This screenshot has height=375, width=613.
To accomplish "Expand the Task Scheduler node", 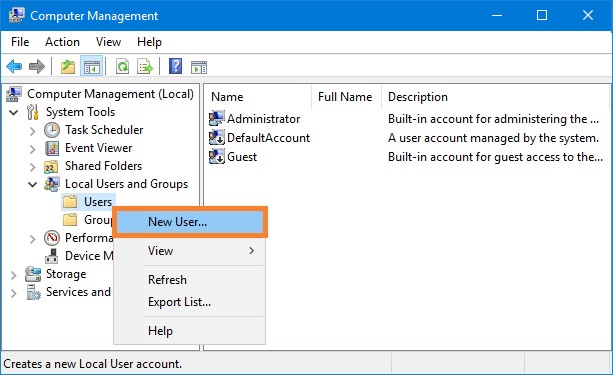I will pyautogui.click(x=33, y=131).
